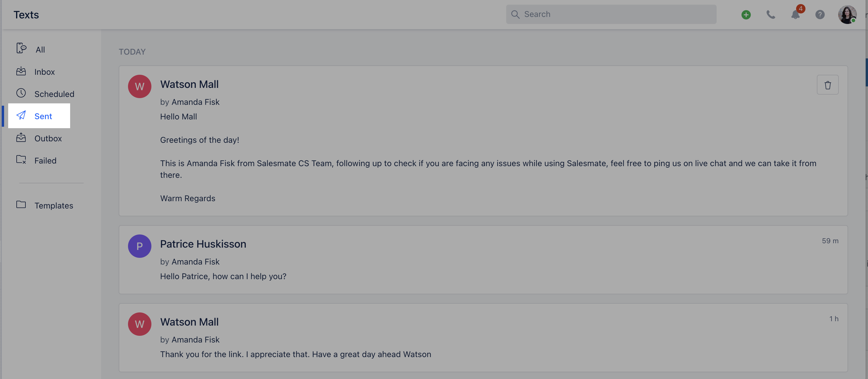Select the All texts icon
This screenshot has height=379, width=868.
pyautogui.click(x=21, y=49)
